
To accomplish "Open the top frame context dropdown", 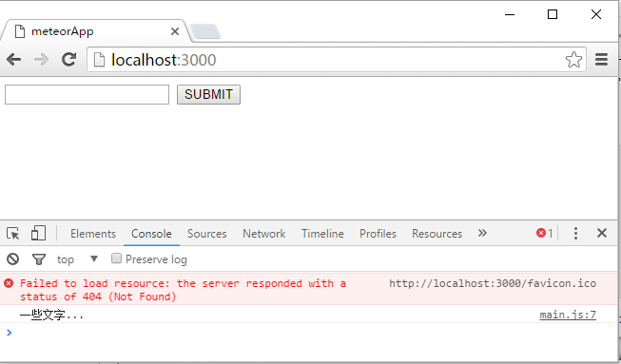I will (x=77, y=259).
